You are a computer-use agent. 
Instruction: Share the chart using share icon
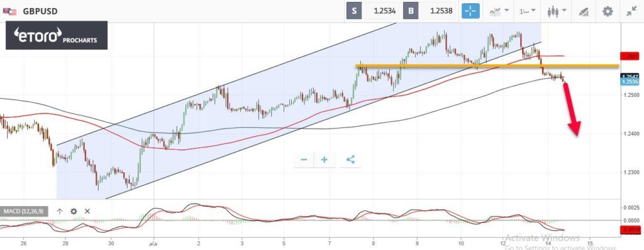(x=350, y=159)
